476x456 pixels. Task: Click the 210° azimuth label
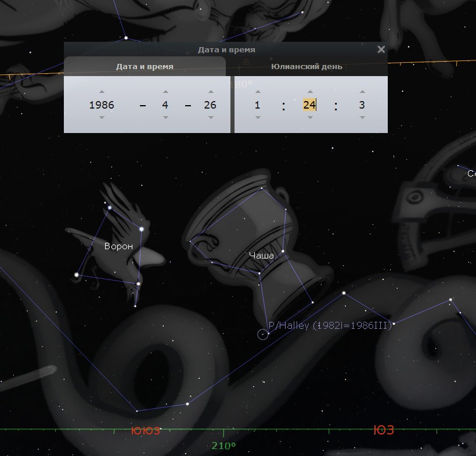223,446
